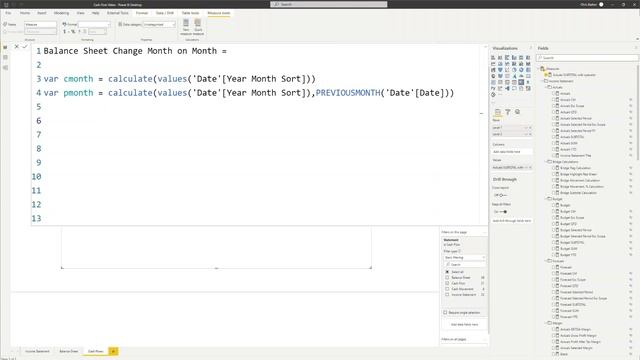Collapse the Fields pane
This screenshot has height=360, width=640.
[x=635, y=48]
